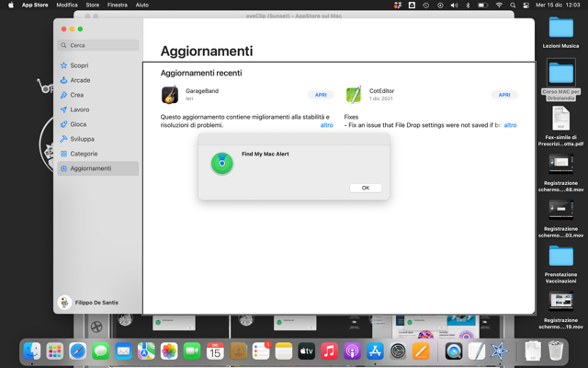Click the battery status icon
The width and height of the screenshot is (588, 368).
[482, 5]
